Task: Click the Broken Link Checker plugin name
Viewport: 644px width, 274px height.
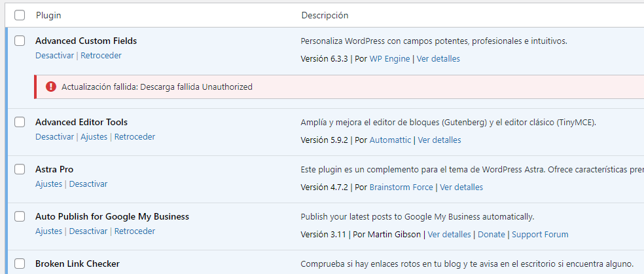Action: (77, 264)
